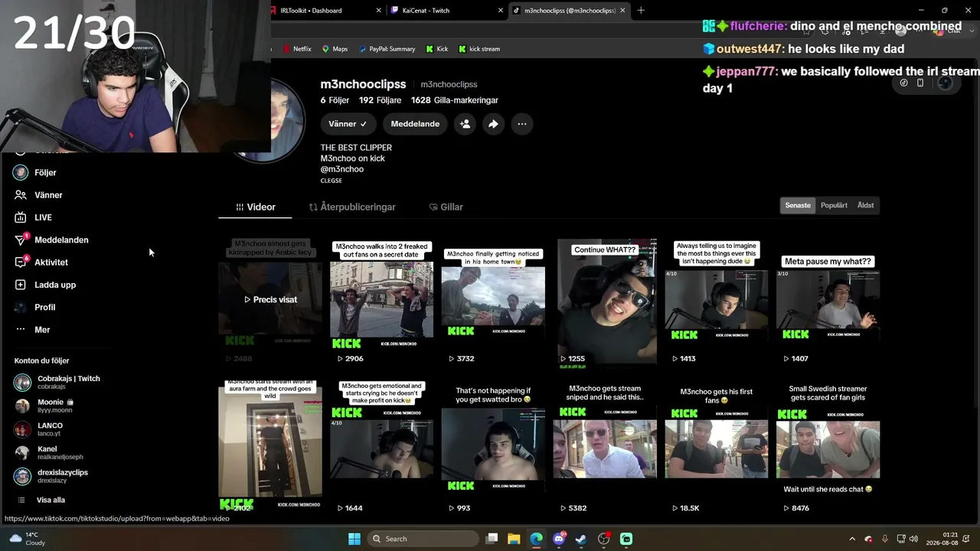The image size is (980, 551).
Task: Open the 192 Följare followers list
Action: coord(380,100)
